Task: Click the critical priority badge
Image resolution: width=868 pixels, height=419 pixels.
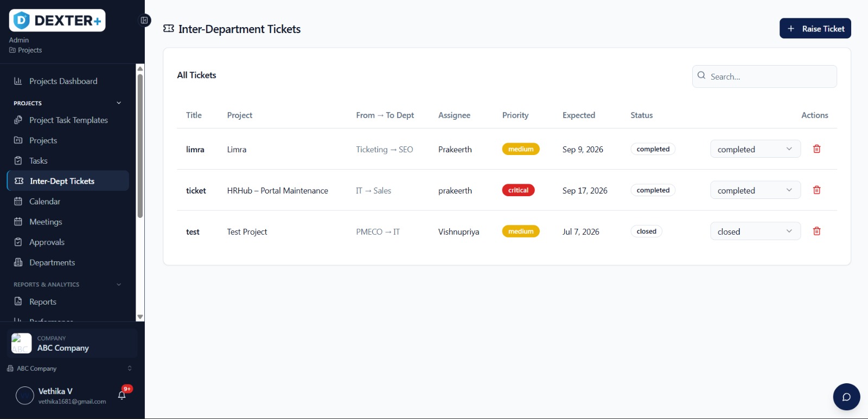Action: 518,190
